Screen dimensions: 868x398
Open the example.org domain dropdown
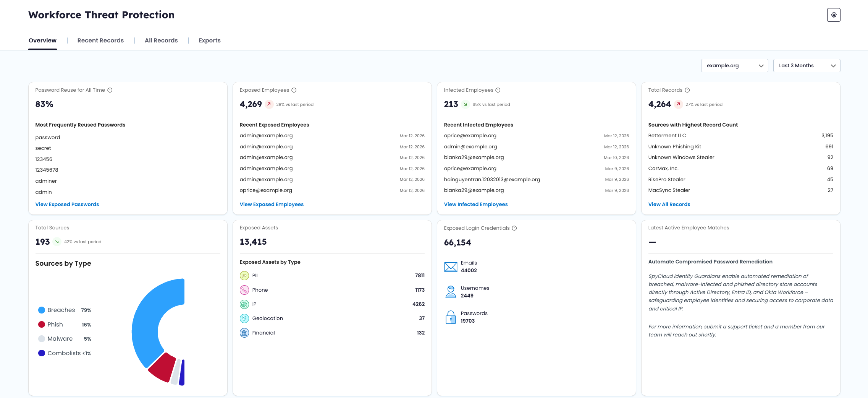coord(734,66)
